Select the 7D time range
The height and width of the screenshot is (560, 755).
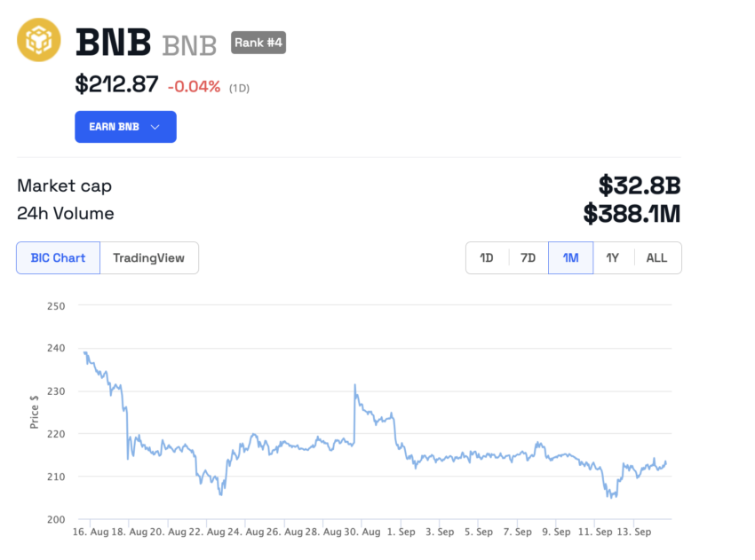pos(528,257)
